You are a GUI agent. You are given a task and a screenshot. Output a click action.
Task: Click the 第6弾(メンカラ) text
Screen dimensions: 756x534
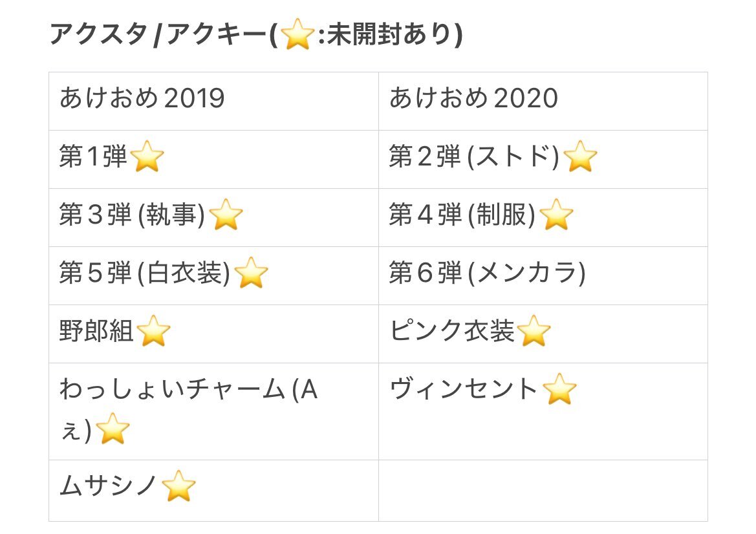tap(487, 273)
